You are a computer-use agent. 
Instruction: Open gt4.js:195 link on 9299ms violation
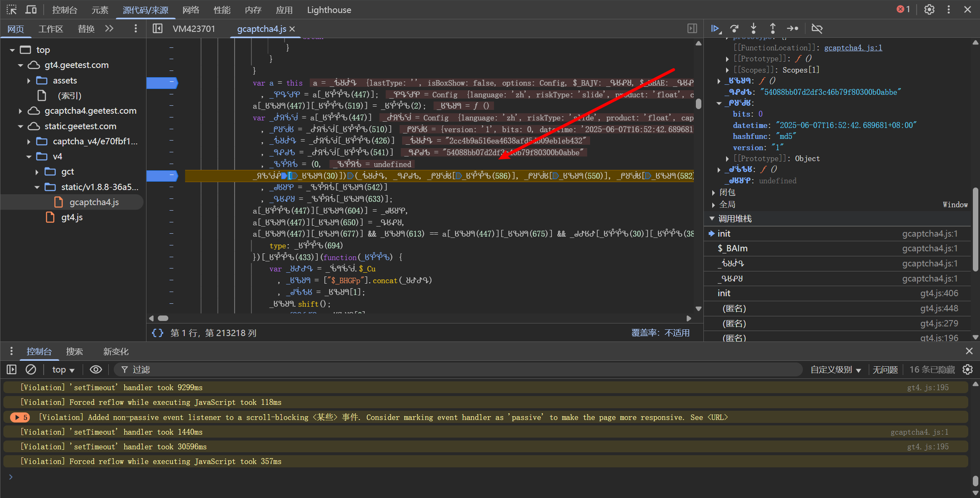click(928, 387)
